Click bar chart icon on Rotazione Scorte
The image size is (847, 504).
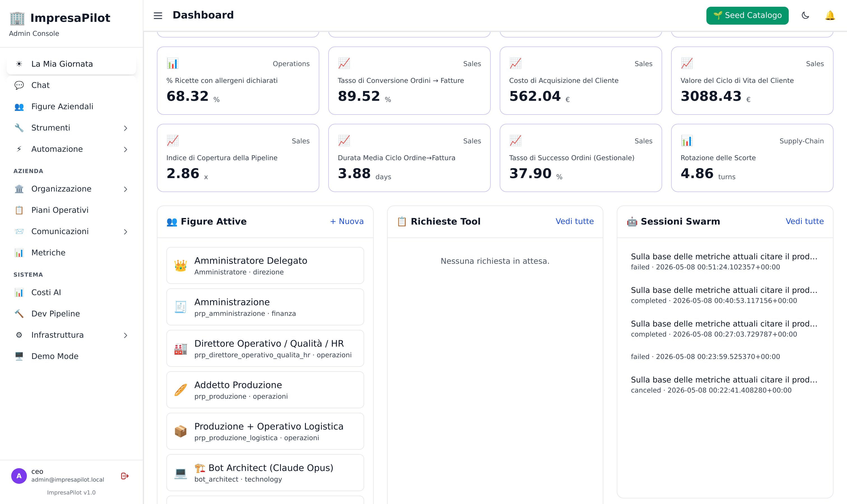coord(687,141)
